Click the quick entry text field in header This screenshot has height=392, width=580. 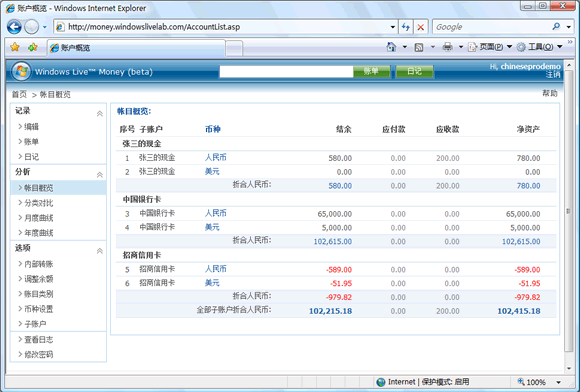286,71
